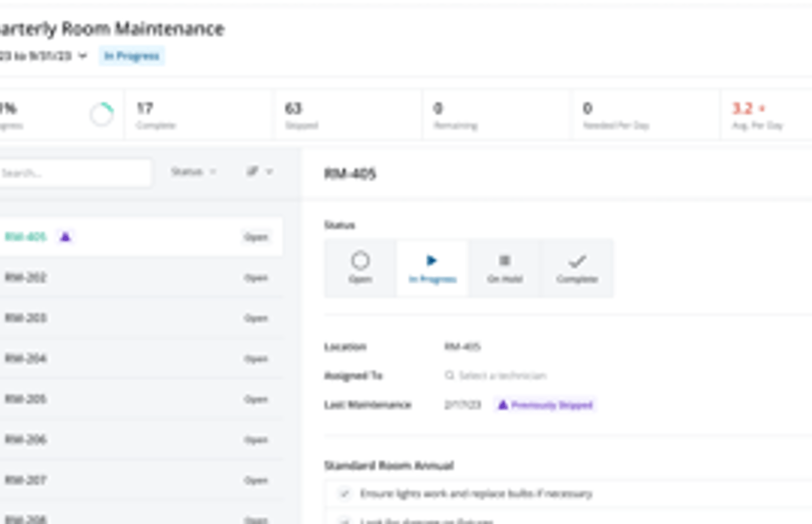
Task: Click the 17 Complete stat
Action: coord(199,115)
